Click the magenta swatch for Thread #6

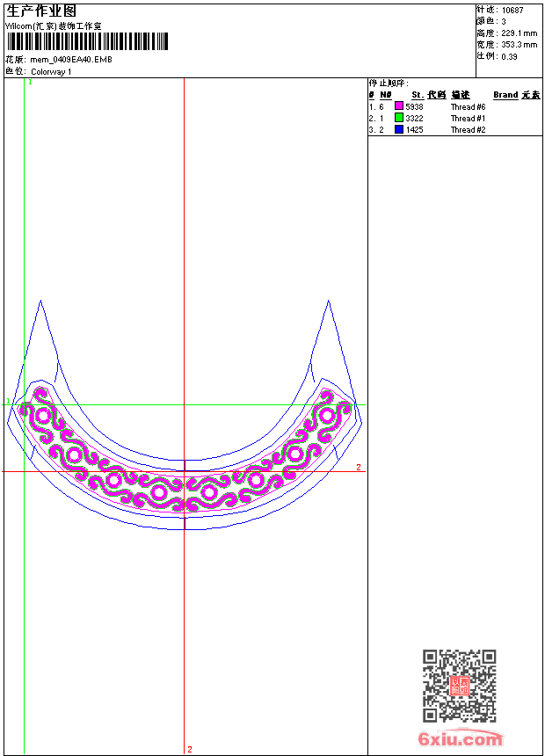point(399,106)
